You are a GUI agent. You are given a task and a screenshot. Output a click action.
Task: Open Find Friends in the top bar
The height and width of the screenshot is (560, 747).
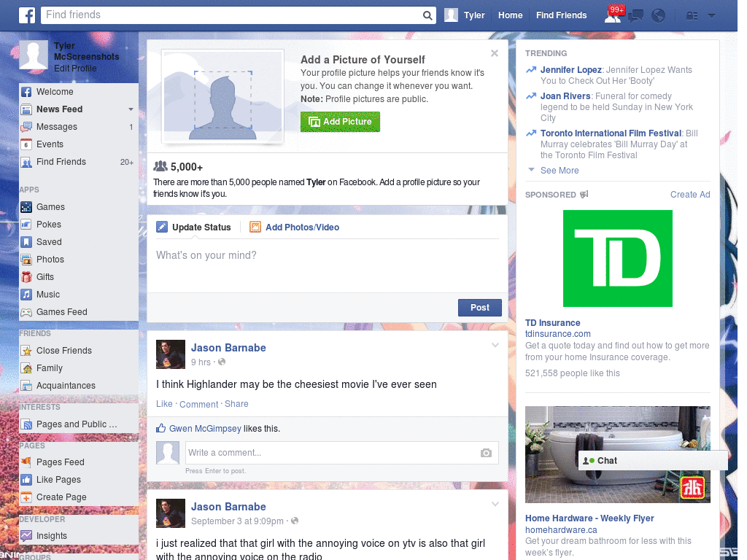click(561, 15)
